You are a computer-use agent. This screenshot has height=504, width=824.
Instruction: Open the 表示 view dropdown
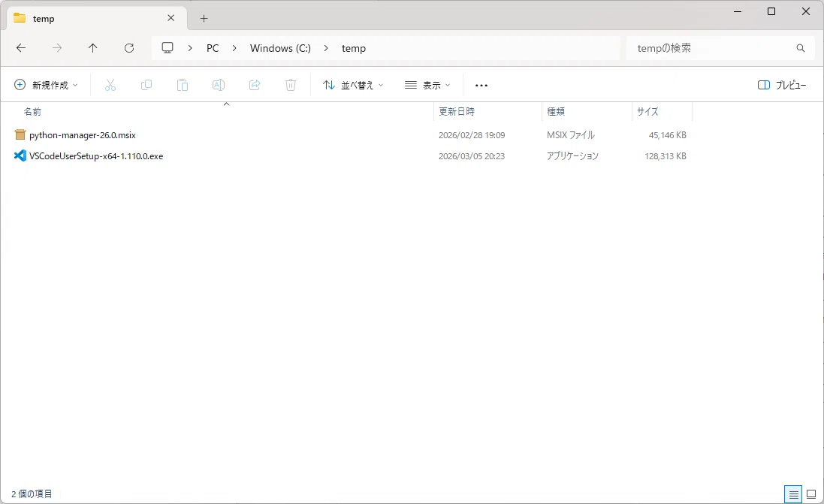pyautogui.click(x=427, y=85)
